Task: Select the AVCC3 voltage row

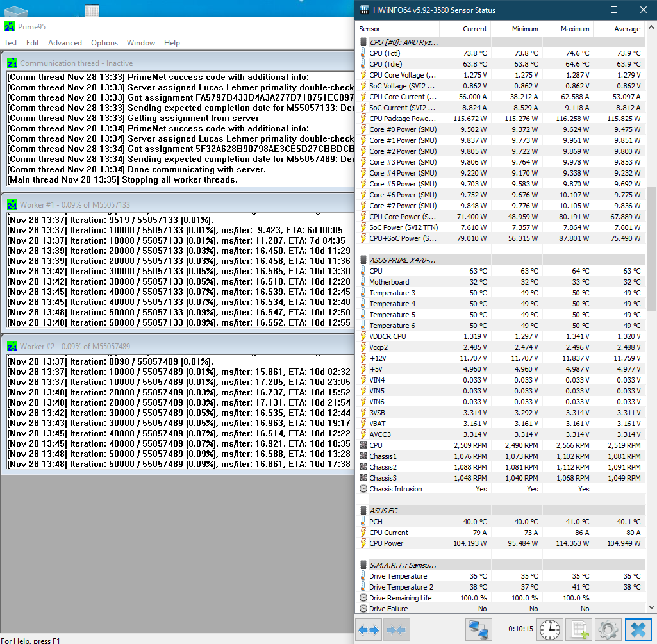Action: 501,434
